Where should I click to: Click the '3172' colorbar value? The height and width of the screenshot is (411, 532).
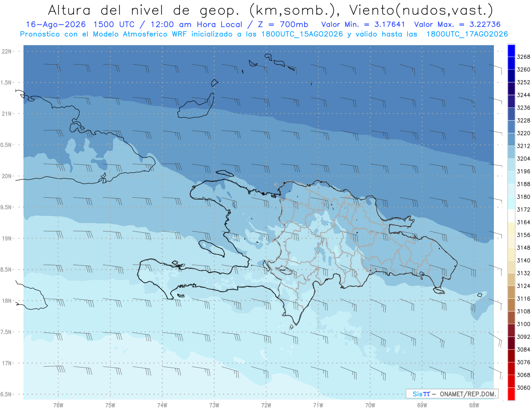(x=523, y=209)
